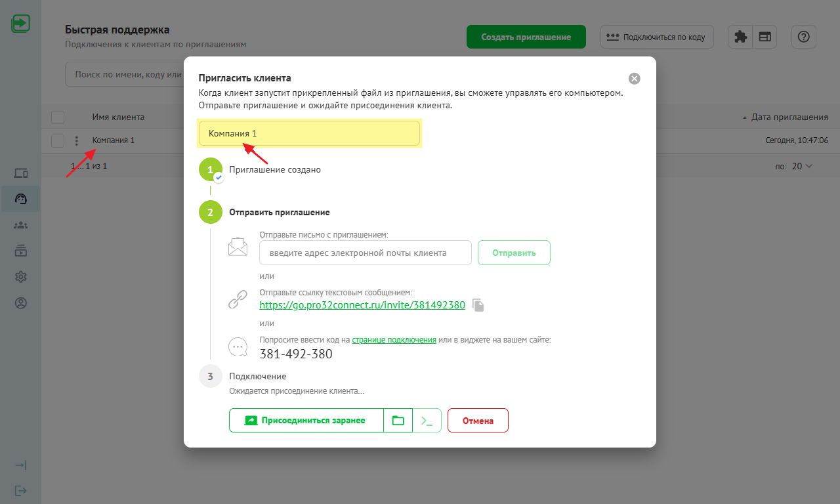Copy the invite link with copy icon
Screen dimensions: 840x504
[x=478, y=305]
